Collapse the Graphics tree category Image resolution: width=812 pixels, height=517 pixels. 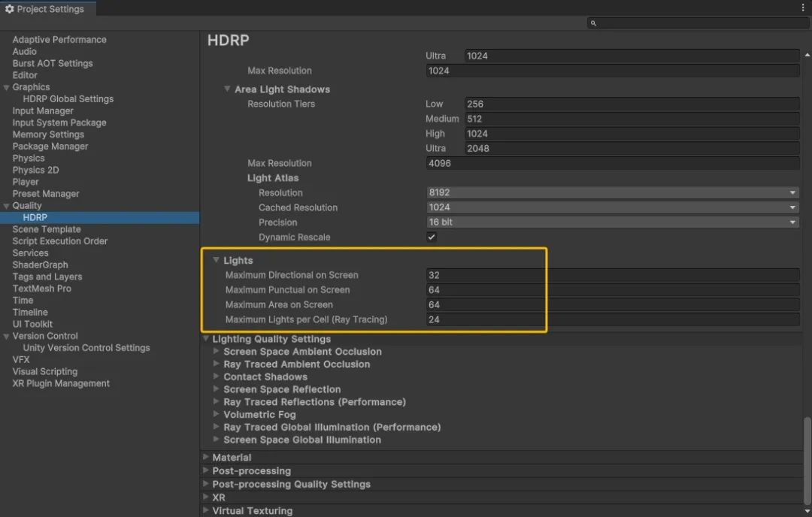(x=6, y=87)
